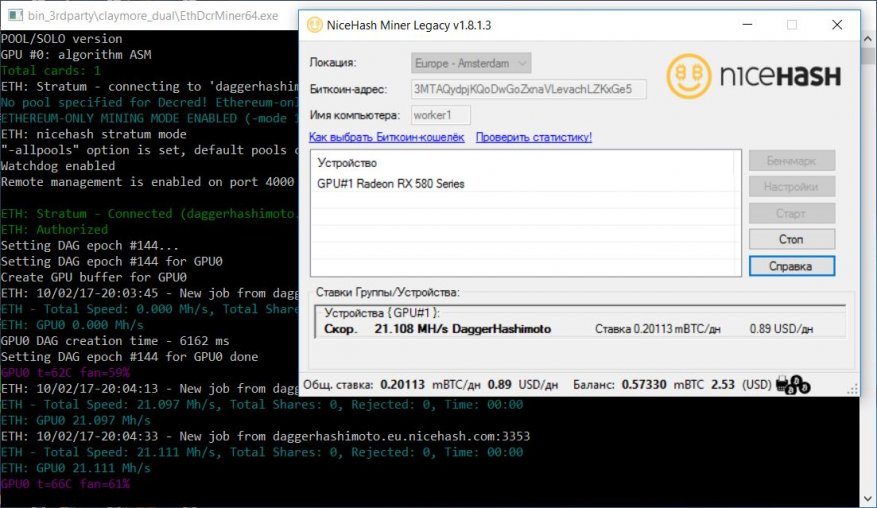877x508 pixels.
Task: Click the NiceHash Miner title bar icon
Action: [314, 25]
